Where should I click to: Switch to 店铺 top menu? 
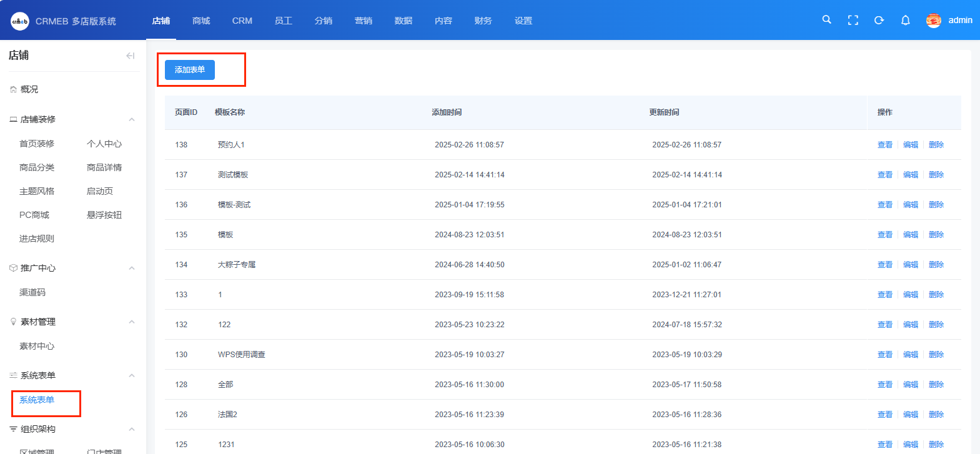coord(161,21)
